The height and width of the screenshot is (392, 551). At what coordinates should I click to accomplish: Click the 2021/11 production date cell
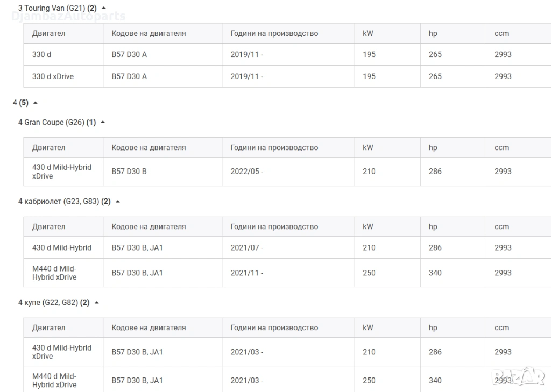[x=246, y=273]
